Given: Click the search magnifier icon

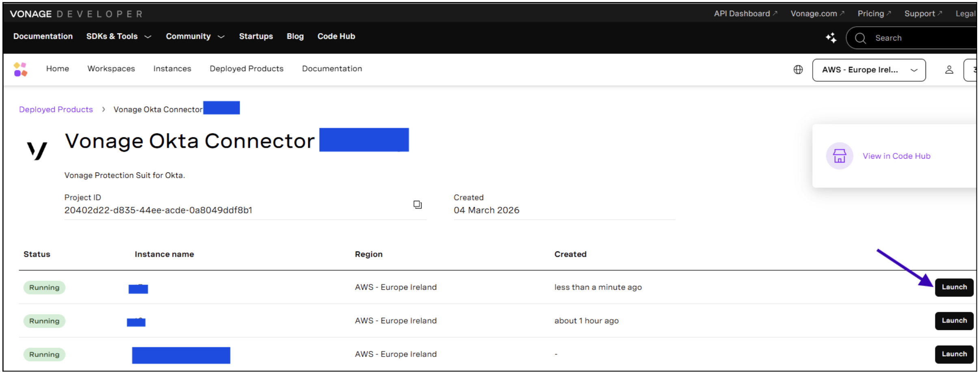Looking at the screenshot, I should coord(860,38).
